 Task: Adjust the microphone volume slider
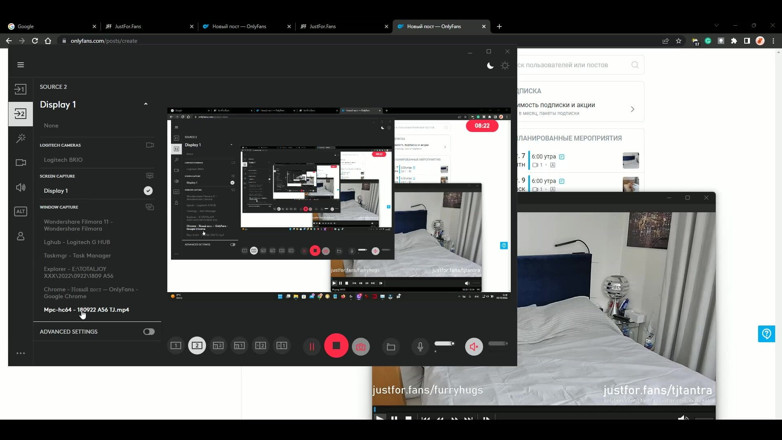444,343
